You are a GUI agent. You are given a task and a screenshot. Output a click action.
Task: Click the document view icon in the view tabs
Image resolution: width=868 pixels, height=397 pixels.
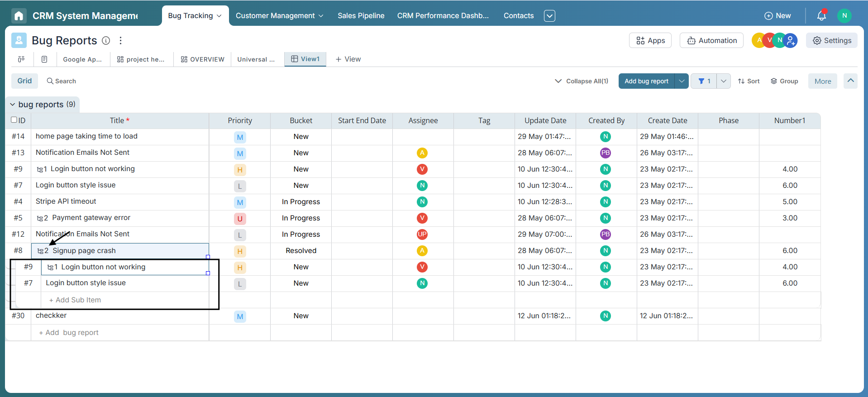click(44, 59)
